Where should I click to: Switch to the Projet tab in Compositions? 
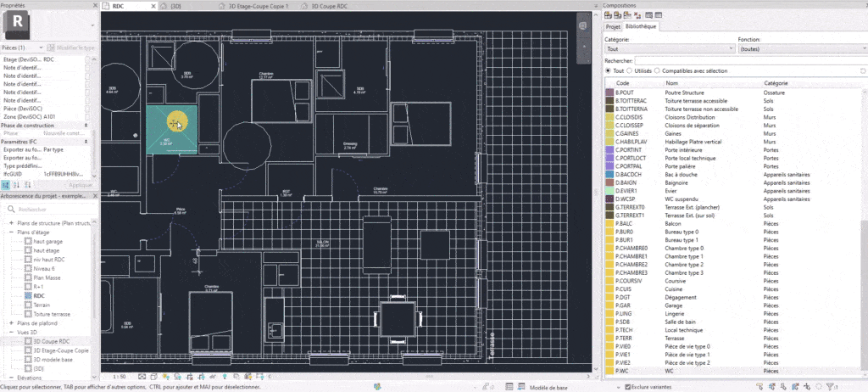point(612,26)
